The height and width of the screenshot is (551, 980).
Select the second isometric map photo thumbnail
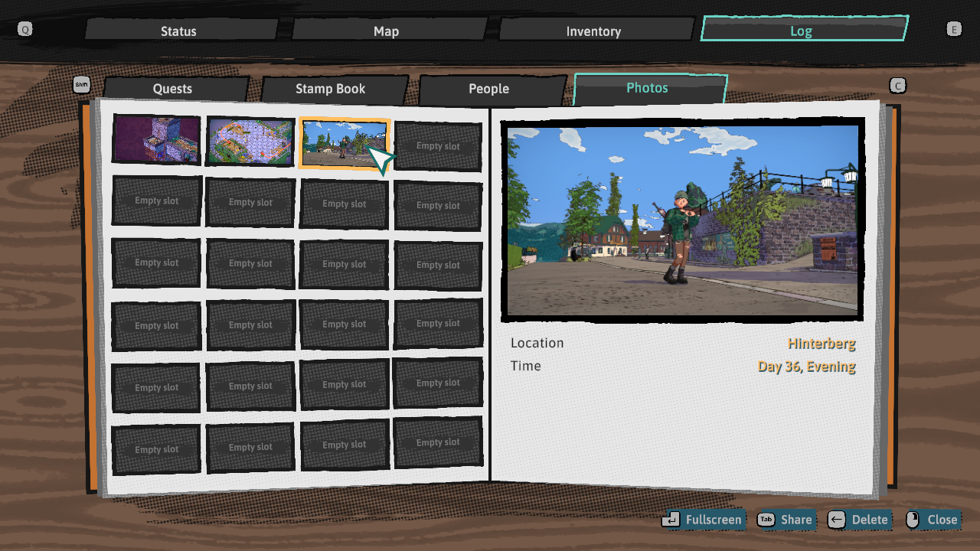tap(250, 142)
